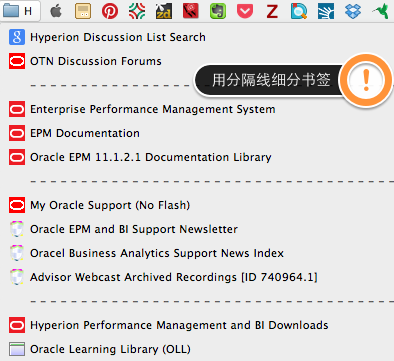Open Hyperion Discussion List Search bookmark
Image resolution: width=394 pixels, height=361 pixels.
[x=107, y=37]
